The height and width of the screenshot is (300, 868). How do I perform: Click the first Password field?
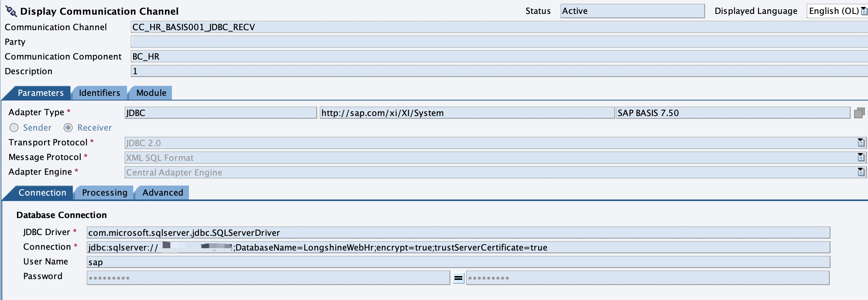click(x=268, y=278)
